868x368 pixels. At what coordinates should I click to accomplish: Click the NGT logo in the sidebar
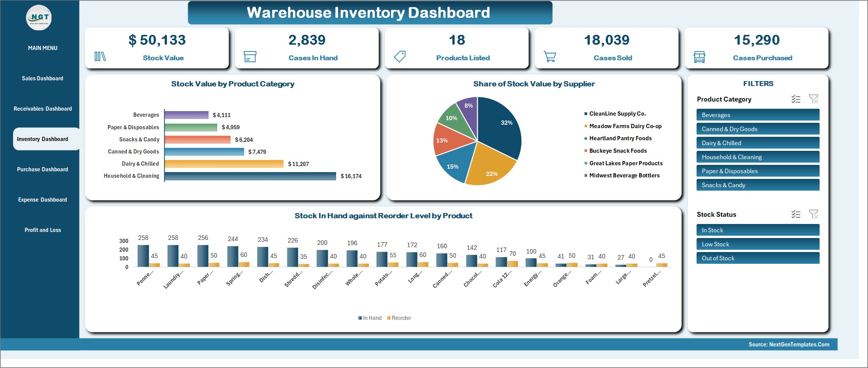click(x=39, y=17)
